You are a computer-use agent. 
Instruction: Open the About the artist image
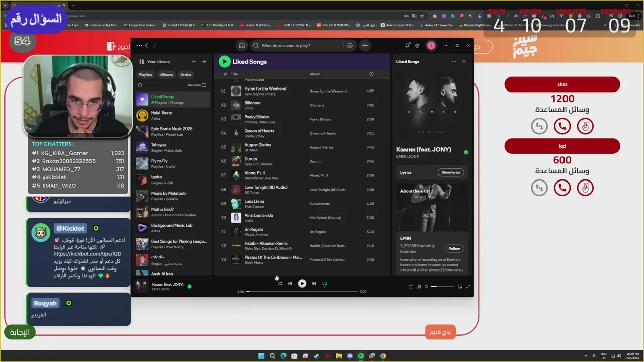tap(432, 207)
